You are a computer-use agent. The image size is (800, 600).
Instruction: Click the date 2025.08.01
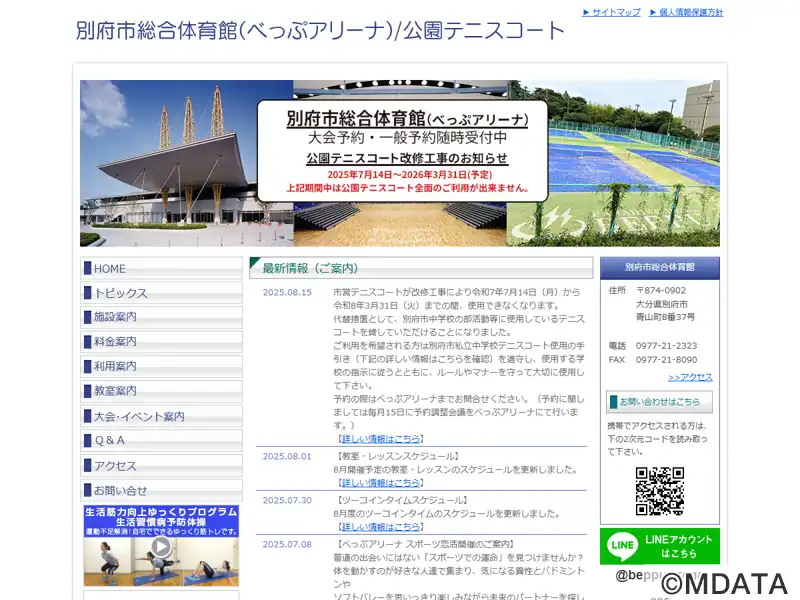tap(287, 456)
